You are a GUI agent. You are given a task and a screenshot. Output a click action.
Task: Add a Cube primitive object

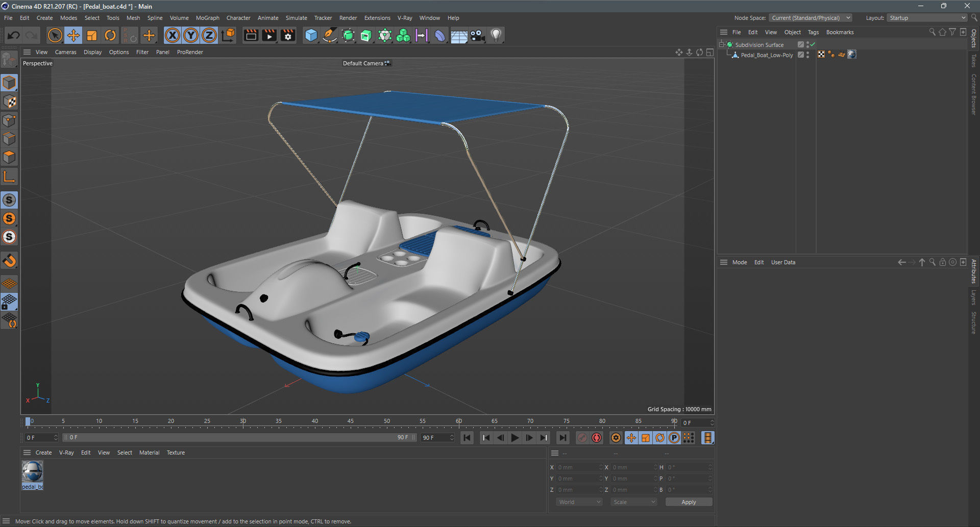311,35
